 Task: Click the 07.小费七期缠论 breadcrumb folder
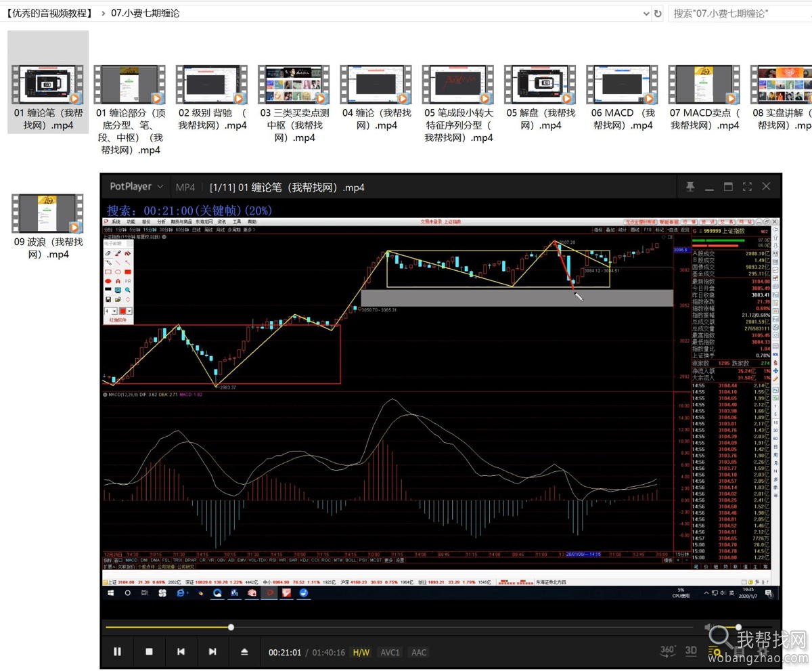[145, 14]
